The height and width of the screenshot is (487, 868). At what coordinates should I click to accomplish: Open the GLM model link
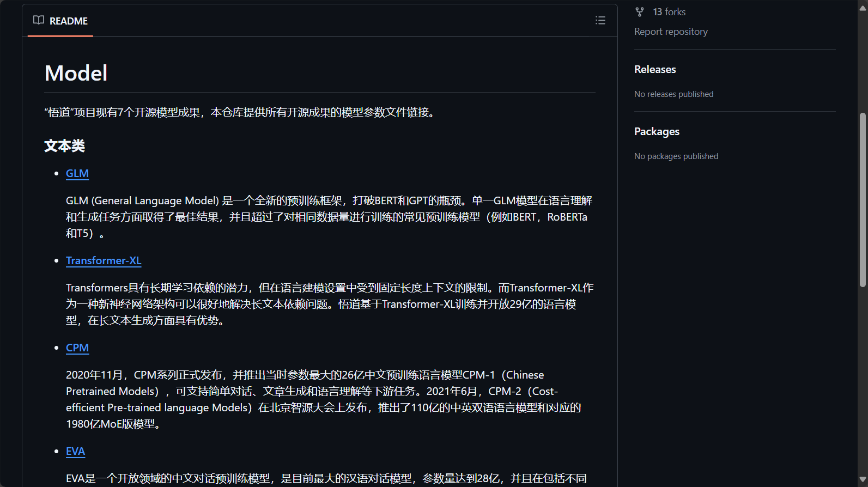click(77, 173)
